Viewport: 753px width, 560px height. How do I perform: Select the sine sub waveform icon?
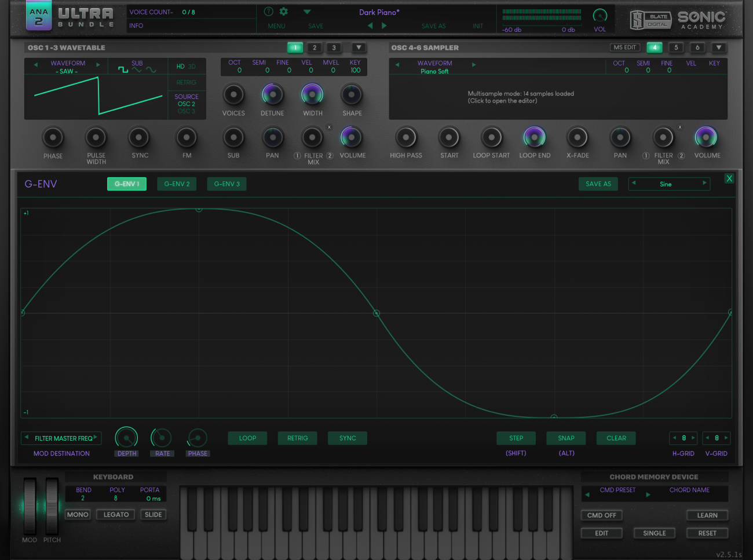pyautogui.click(x=151, y=70)
